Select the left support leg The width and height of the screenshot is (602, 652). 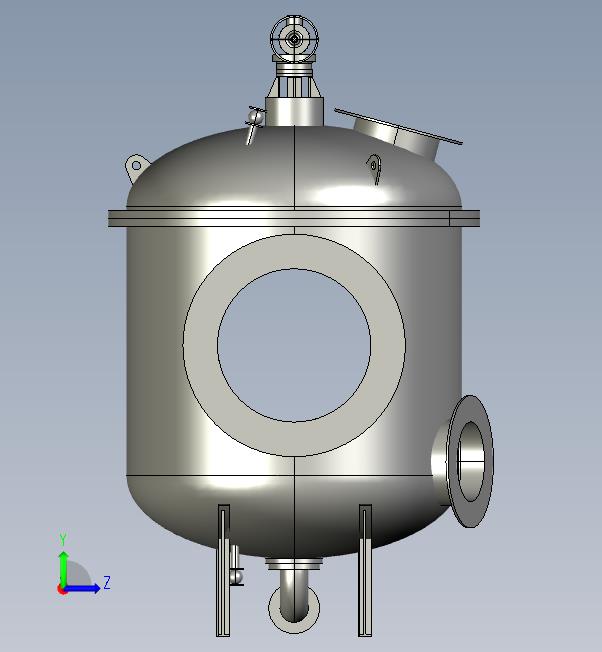[223, 570]
